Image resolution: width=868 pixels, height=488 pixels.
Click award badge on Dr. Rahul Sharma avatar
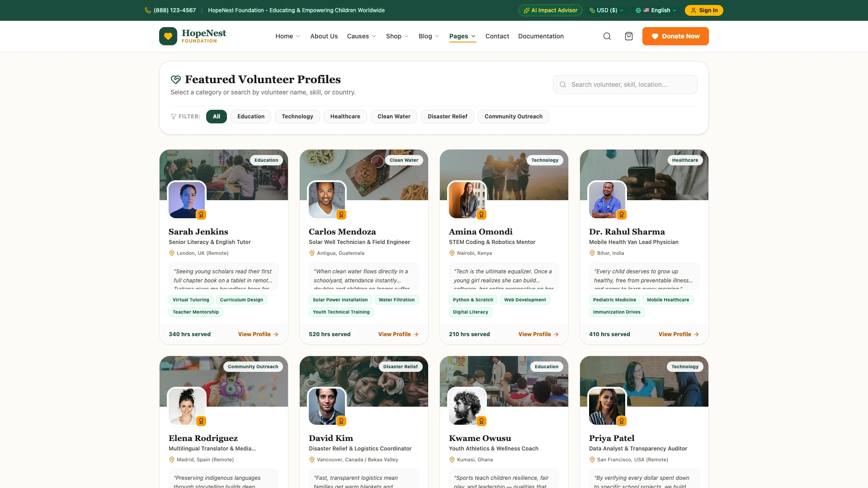coord(622,215)
